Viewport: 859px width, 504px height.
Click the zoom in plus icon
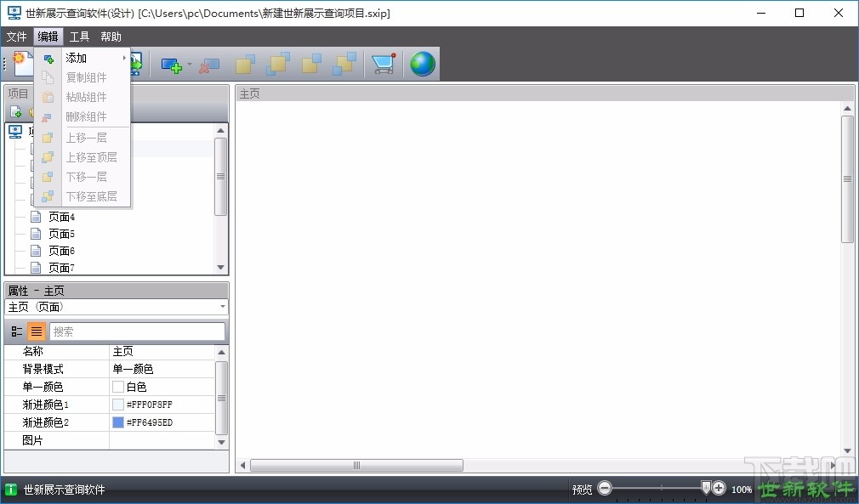pyautogui.click(x=719, y=488)
